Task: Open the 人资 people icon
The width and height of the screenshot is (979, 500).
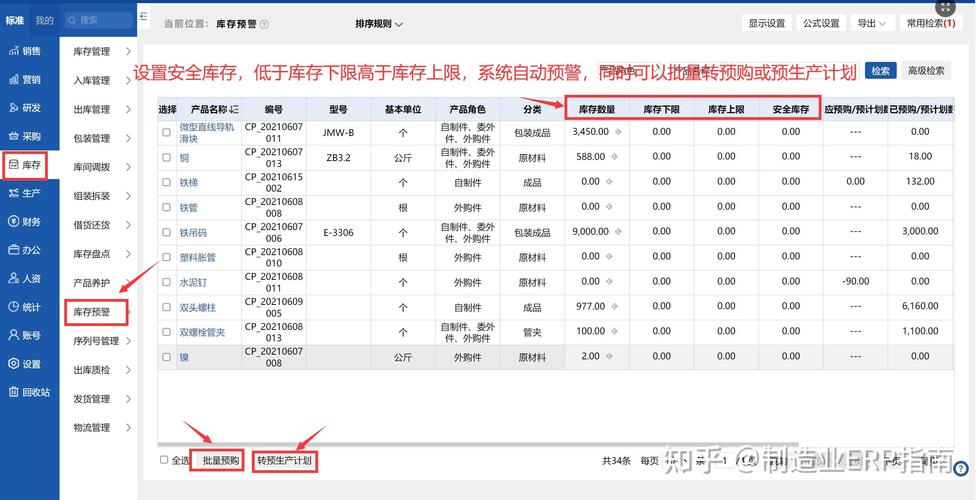Action: [13, 278]
